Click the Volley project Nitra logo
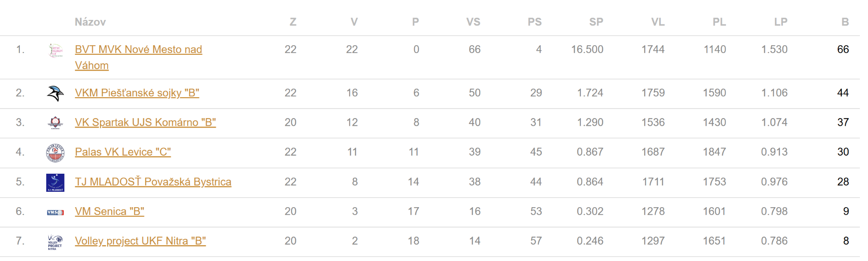The image size is (868, 261). click(55, 242)
